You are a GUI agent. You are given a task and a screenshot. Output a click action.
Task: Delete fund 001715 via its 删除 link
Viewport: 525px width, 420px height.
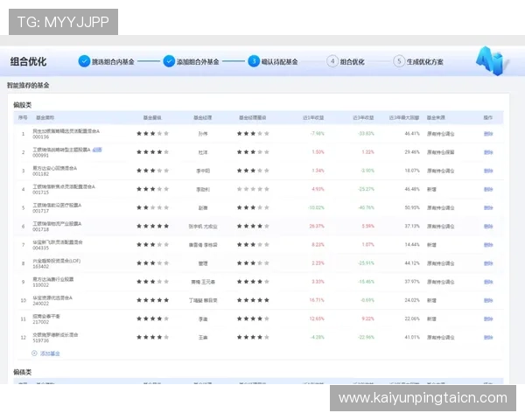point(488,189)
